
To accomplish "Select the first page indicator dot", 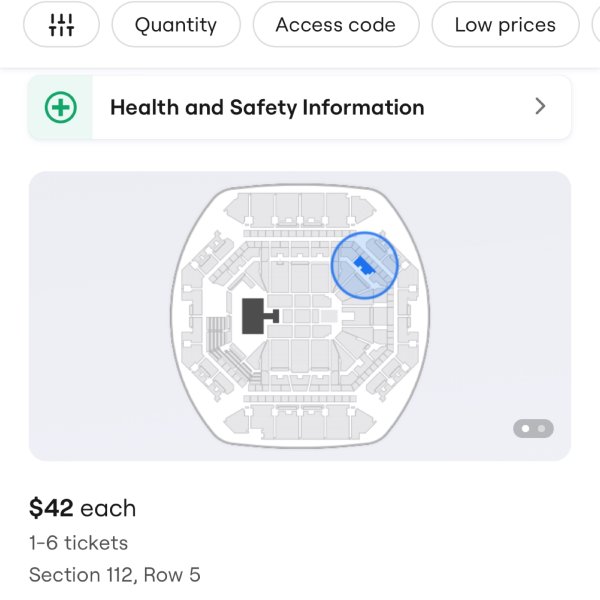I will pos(526,429).
